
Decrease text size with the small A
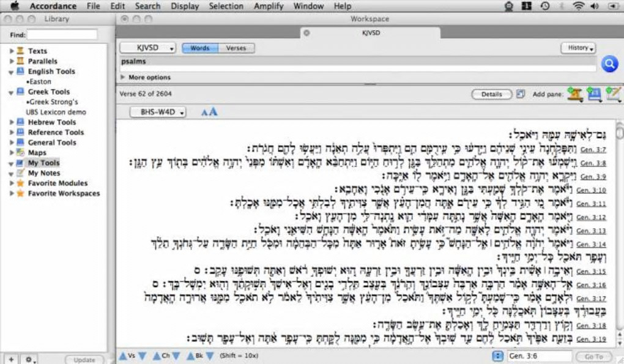point(204,113)
